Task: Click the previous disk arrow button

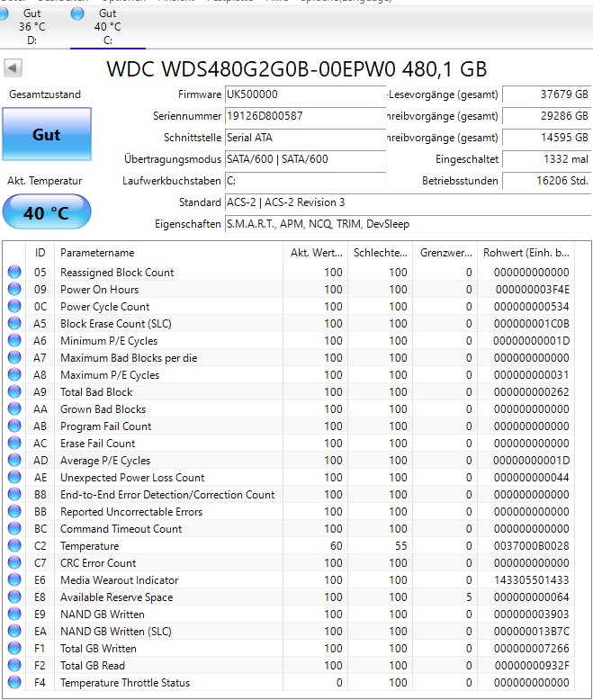Action: tap(13, 68)
